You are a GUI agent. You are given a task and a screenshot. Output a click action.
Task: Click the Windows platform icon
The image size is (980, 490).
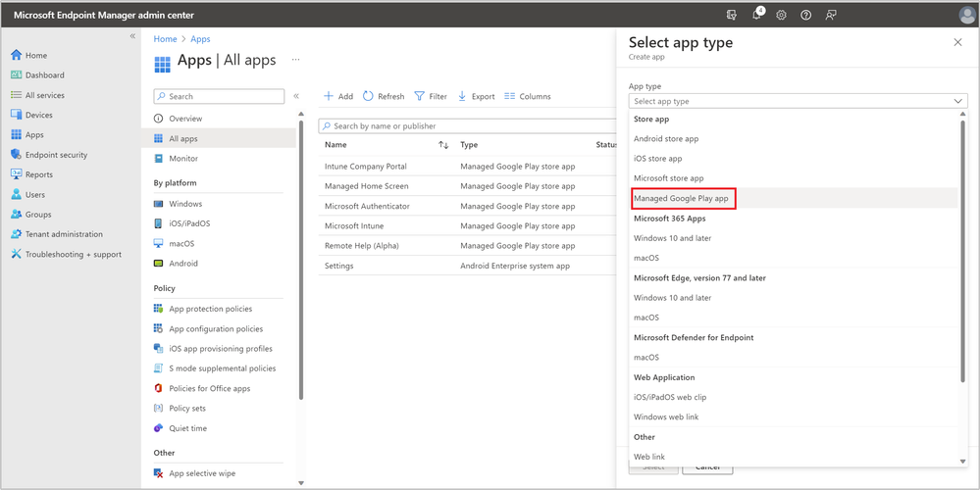[x=159, y=204]
